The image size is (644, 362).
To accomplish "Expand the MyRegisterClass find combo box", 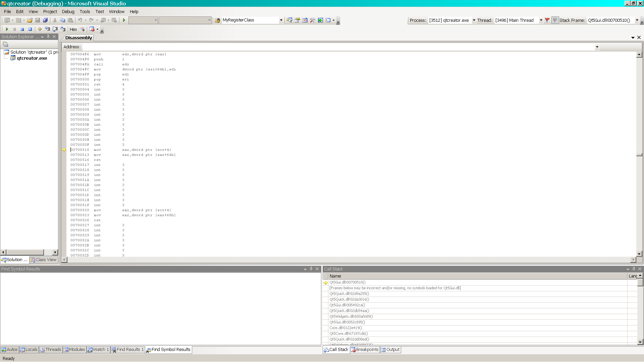I will pos(281,20).
